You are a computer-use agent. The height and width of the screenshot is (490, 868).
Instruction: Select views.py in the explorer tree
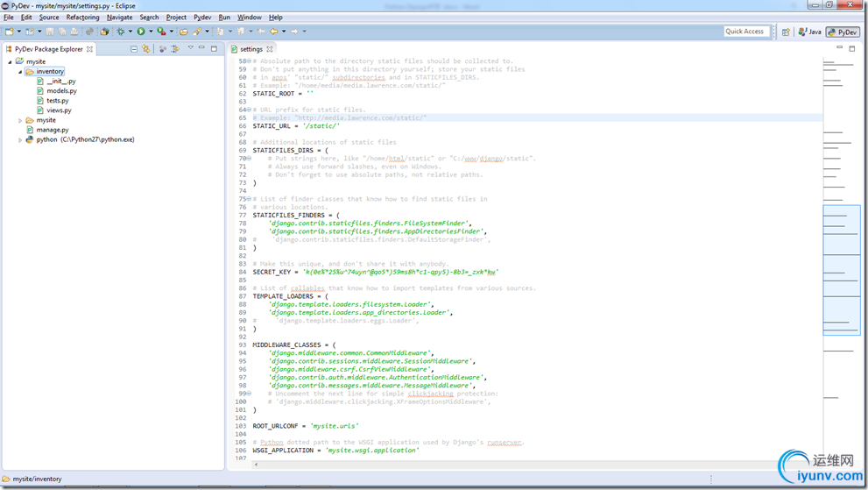click(x=54, y=110)
